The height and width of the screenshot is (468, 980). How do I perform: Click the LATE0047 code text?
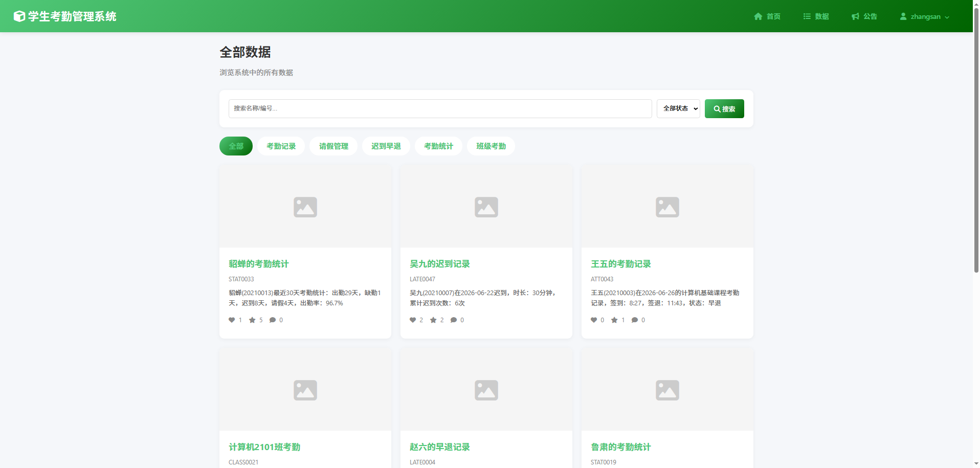(422, 279)
